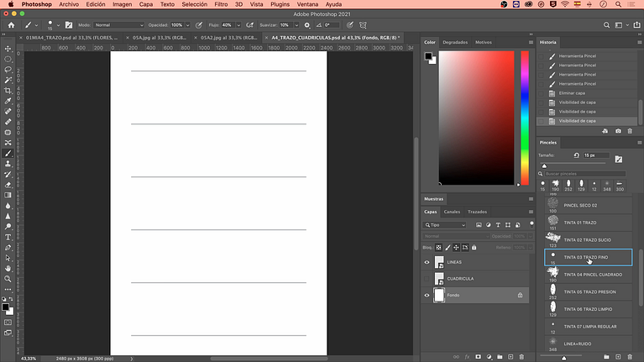
Task: Switch to the Canales tab
Action: coord(452,212)
